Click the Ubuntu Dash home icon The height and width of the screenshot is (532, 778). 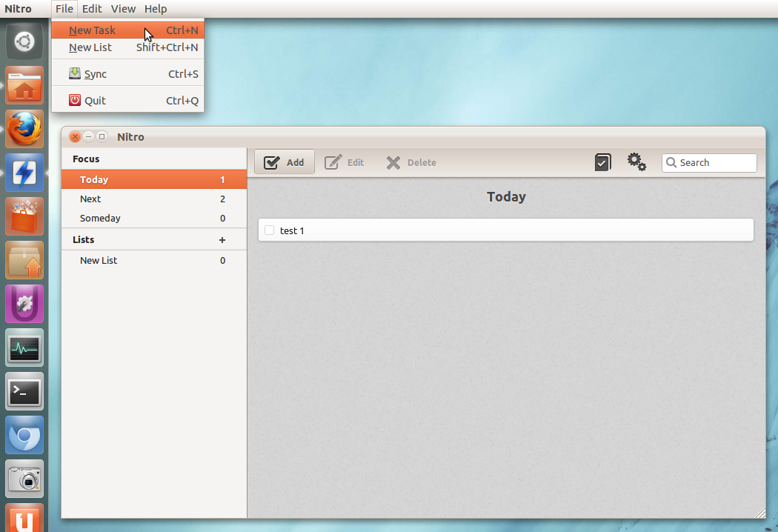pos(24,41)
